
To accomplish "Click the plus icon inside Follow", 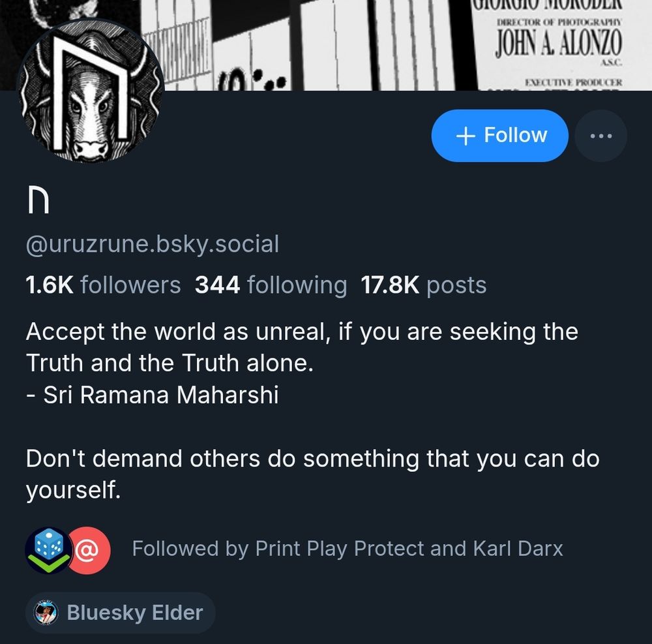I will coord(465,136).
